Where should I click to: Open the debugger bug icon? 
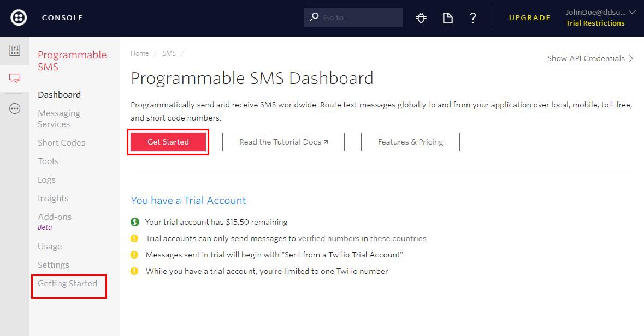(421, 17)
